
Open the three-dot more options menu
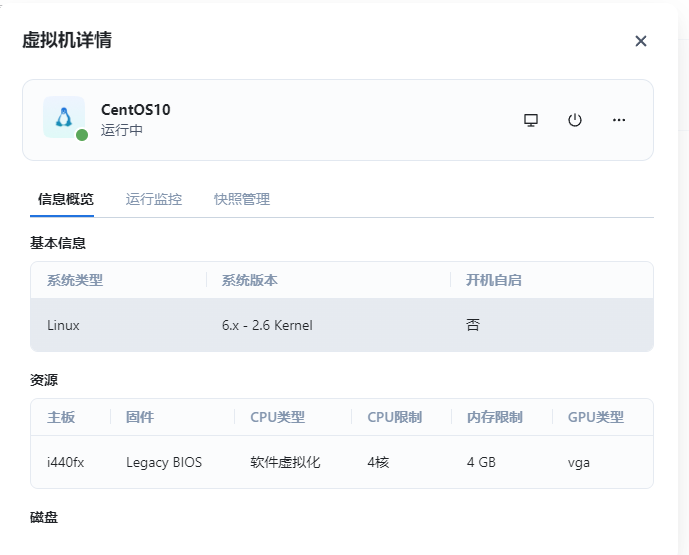(x=619, y=120)
